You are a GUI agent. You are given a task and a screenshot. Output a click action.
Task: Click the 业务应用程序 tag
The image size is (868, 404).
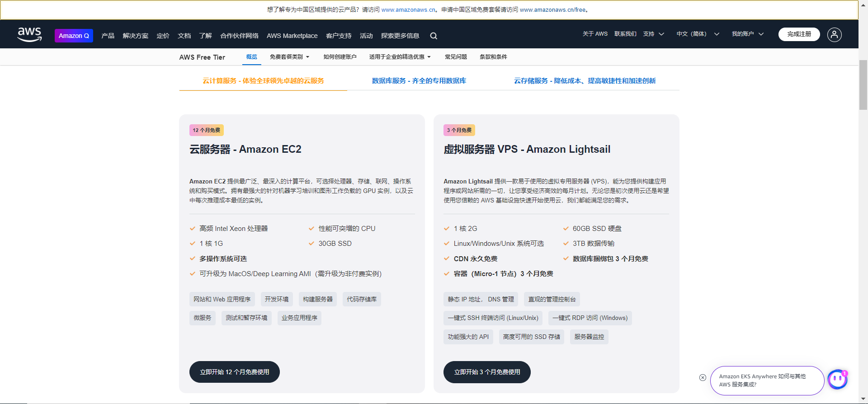299,318
